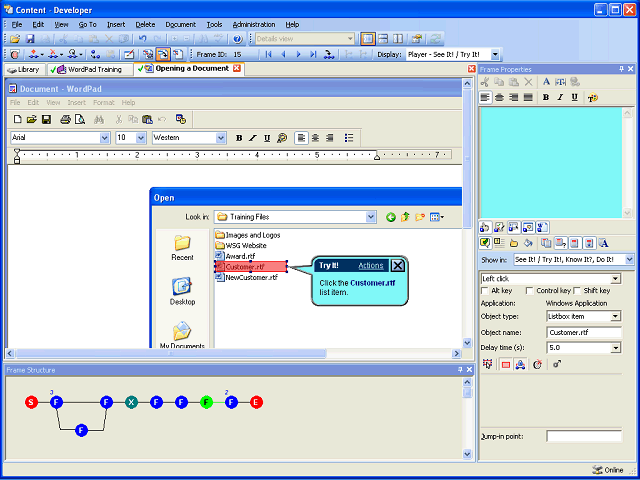This screenshot has width=640, height=480.
Task: Click the Up One Level folder icon
Action: click(x=405, y=217)
